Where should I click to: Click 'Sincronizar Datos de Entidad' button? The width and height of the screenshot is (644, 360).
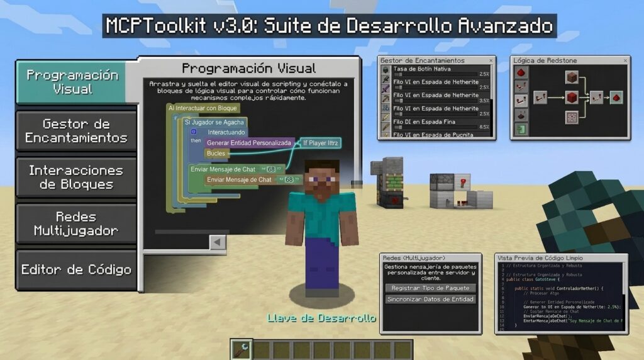430,299
